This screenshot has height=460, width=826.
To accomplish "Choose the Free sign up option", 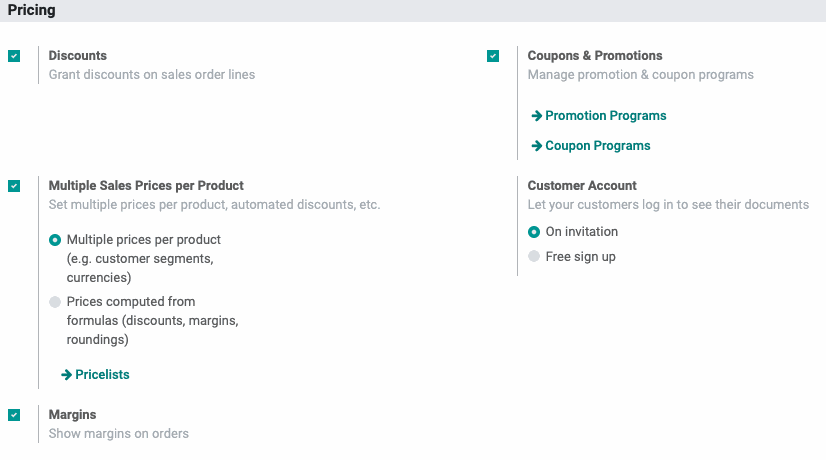I will [534, 257].
